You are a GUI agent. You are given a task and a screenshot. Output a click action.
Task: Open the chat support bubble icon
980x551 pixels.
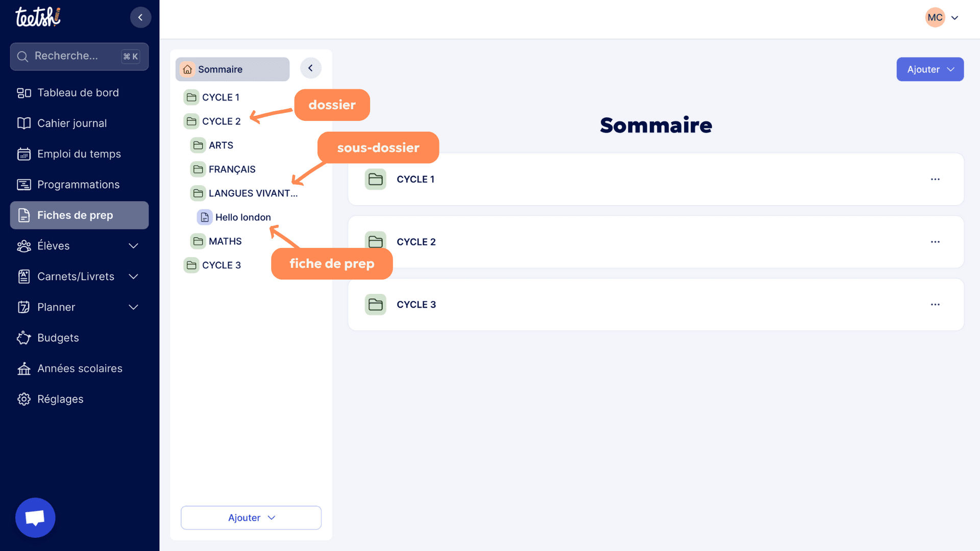click(35, 517)
